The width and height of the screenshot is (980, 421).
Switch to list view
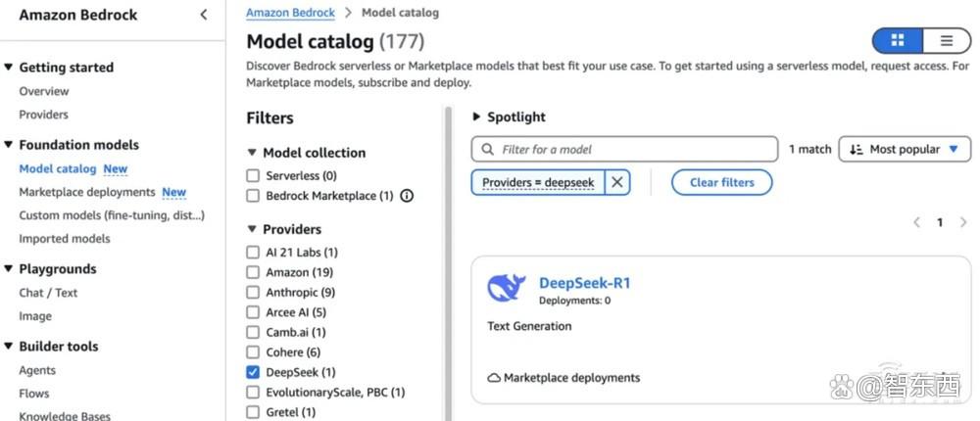point(947,41)
